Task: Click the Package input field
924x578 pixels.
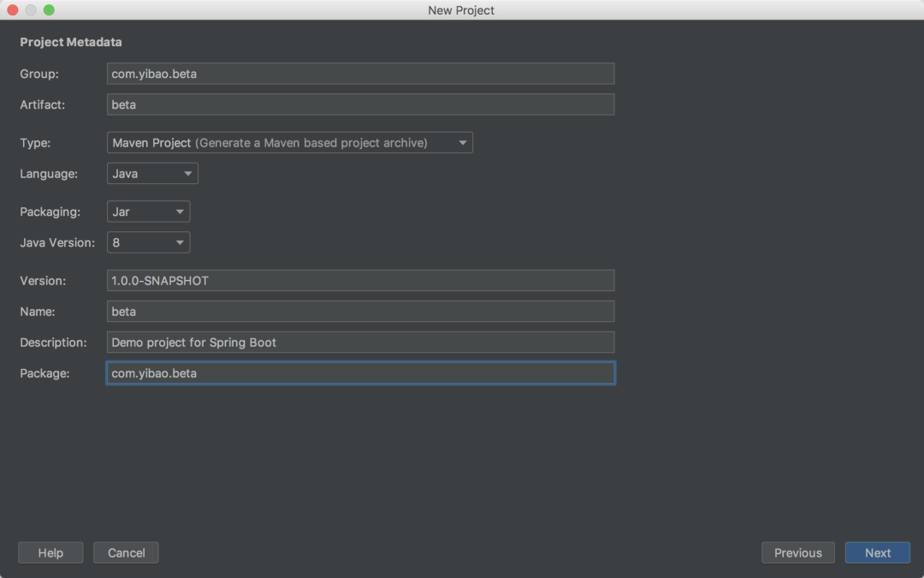Action: pyautogui.click(x=360, y=373)
